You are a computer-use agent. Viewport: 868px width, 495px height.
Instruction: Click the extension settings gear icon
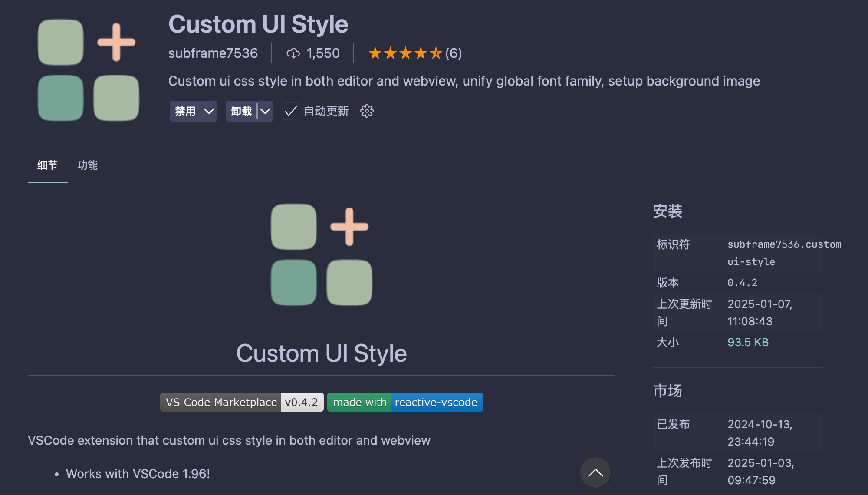367,111
